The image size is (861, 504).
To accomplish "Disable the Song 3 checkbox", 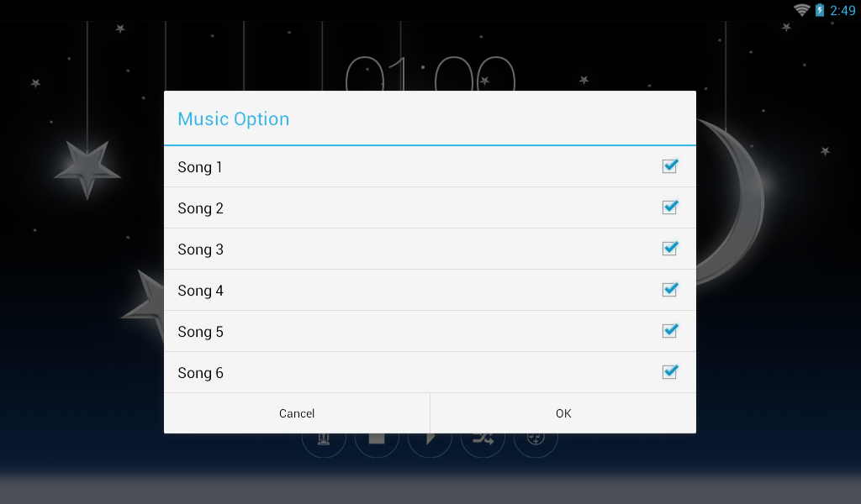I will [x=670, y=249].
